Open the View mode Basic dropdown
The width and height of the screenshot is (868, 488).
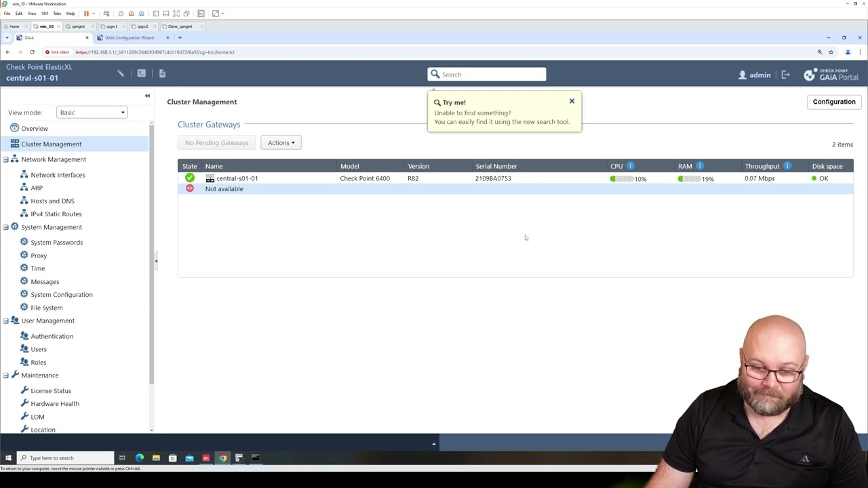click(92, 113)
